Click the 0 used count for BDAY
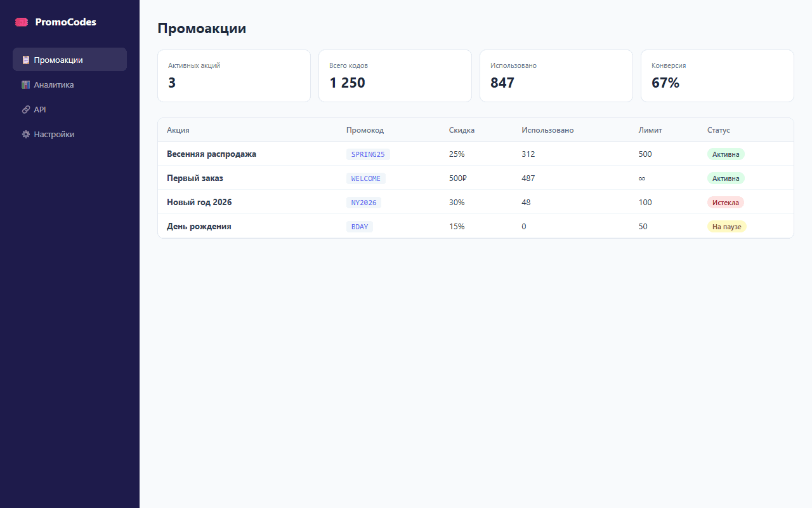This screenshot has height=508, width=812. point(524,226)
